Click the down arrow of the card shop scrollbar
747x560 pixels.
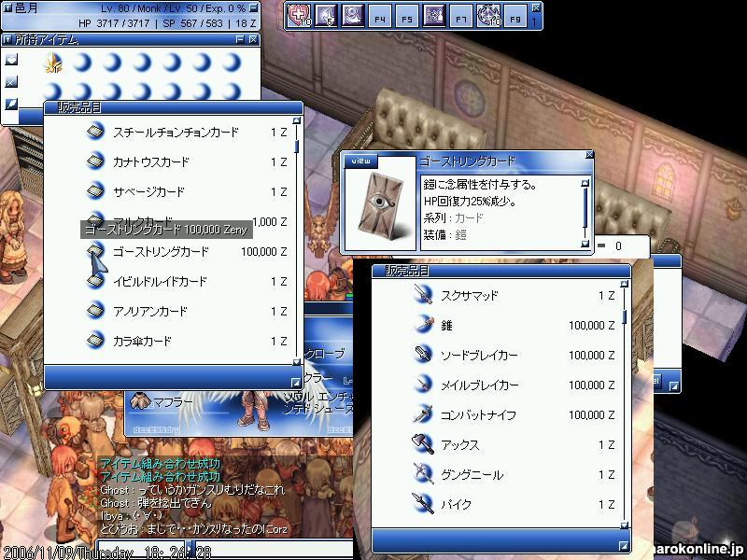296,362
